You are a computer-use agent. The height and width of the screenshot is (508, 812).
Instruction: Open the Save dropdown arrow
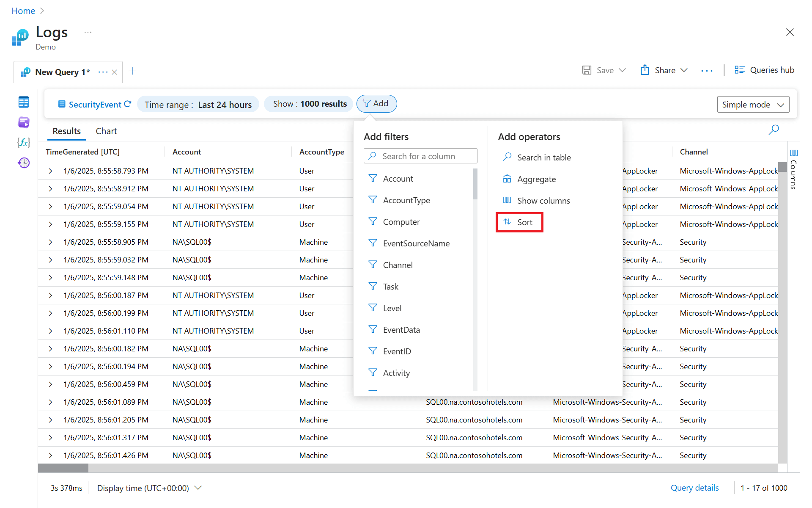click(622, 70)
